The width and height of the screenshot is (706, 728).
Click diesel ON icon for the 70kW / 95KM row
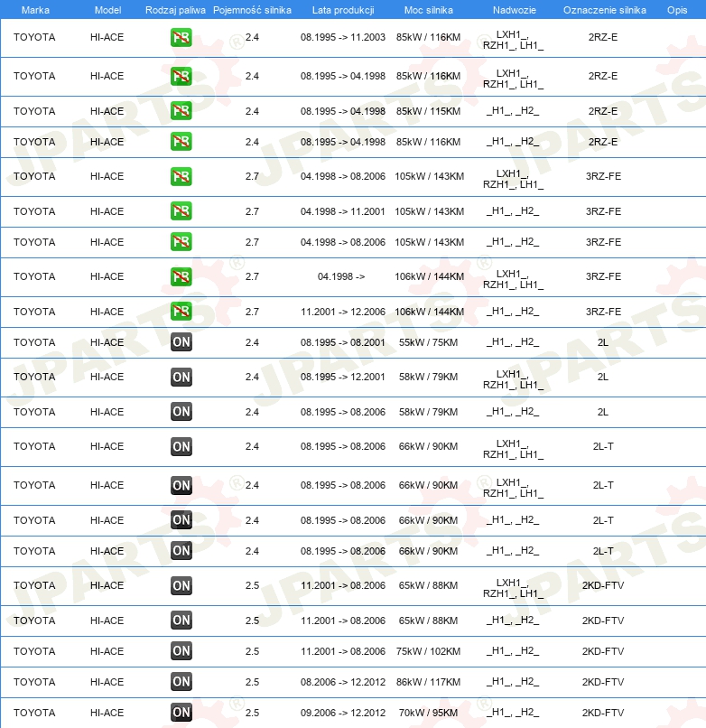point(181,713)
